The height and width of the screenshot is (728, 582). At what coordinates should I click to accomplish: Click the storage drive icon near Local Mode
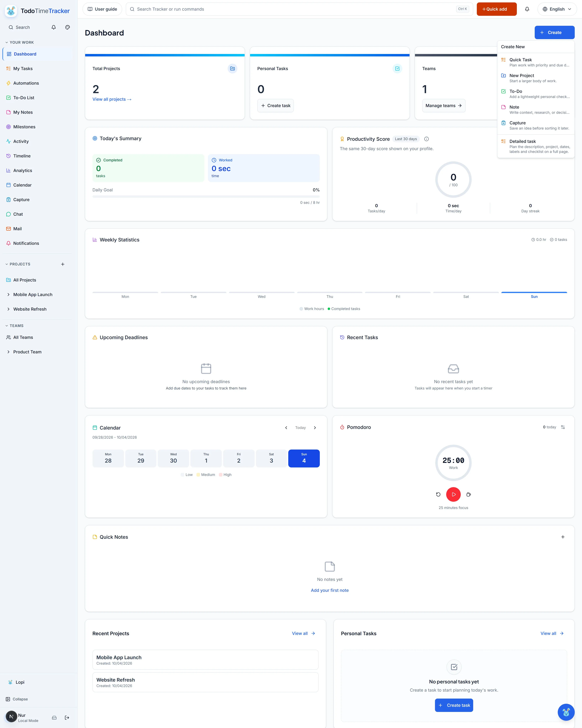tap(54, 717)
